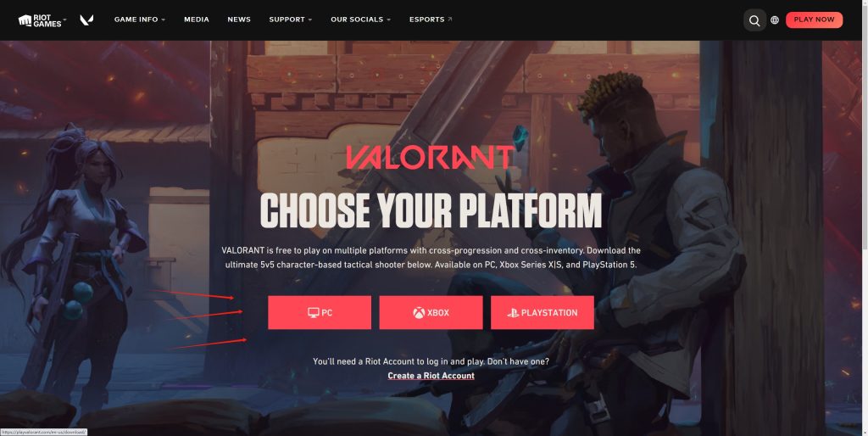The image size is (868, 436).
Task: Choose the Xbox platform button
Action: 431,312
